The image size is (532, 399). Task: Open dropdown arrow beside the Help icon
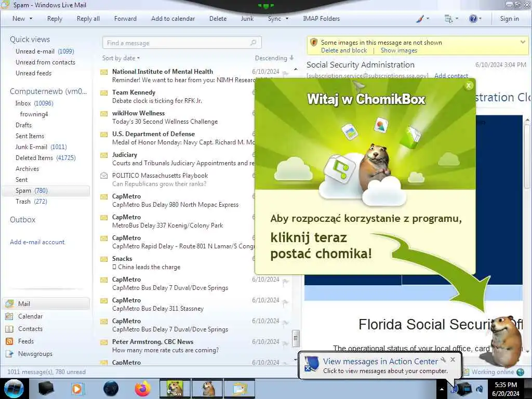[x=480, y=19]
